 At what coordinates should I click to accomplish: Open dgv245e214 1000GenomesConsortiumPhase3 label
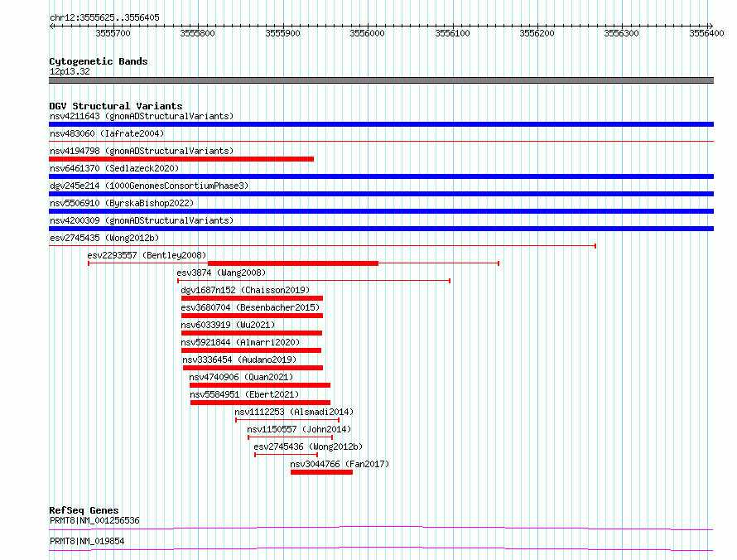pyautogui.click(x=149, y=186)
